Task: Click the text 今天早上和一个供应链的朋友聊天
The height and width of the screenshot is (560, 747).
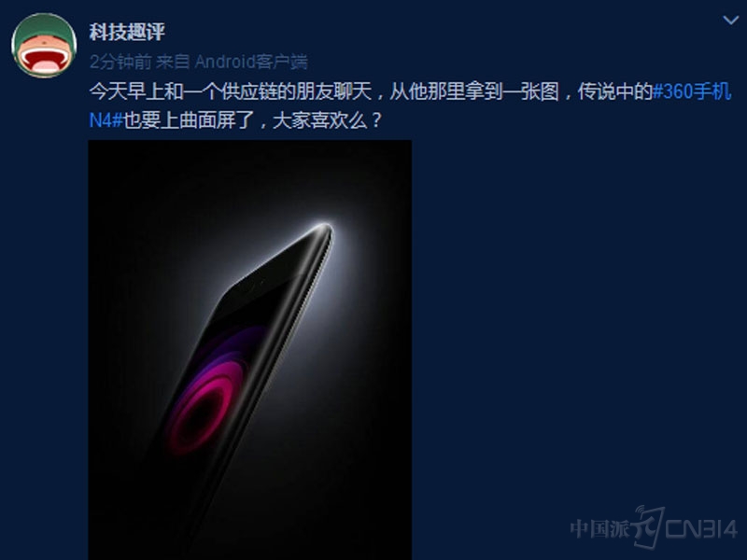Action: point(230,91)
